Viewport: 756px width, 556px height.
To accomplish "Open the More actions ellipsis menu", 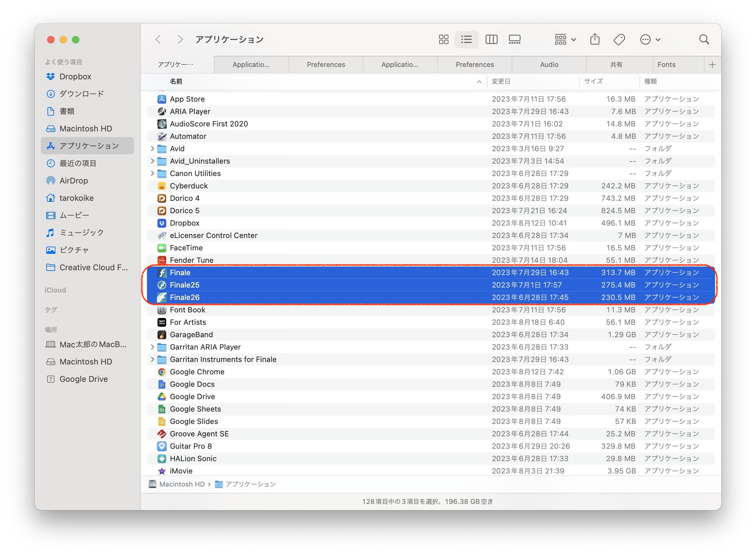I will 650,39.
